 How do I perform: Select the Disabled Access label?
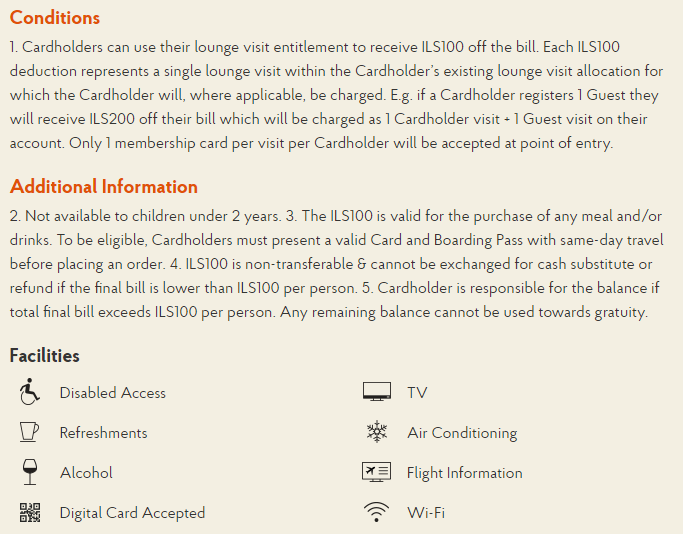(113, 393)
